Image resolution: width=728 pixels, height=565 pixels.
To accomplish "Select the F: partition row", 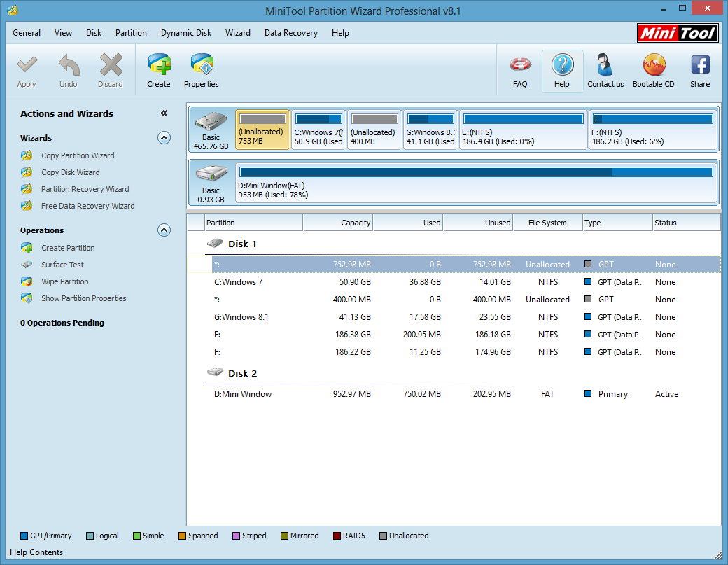I will point(465,352).
